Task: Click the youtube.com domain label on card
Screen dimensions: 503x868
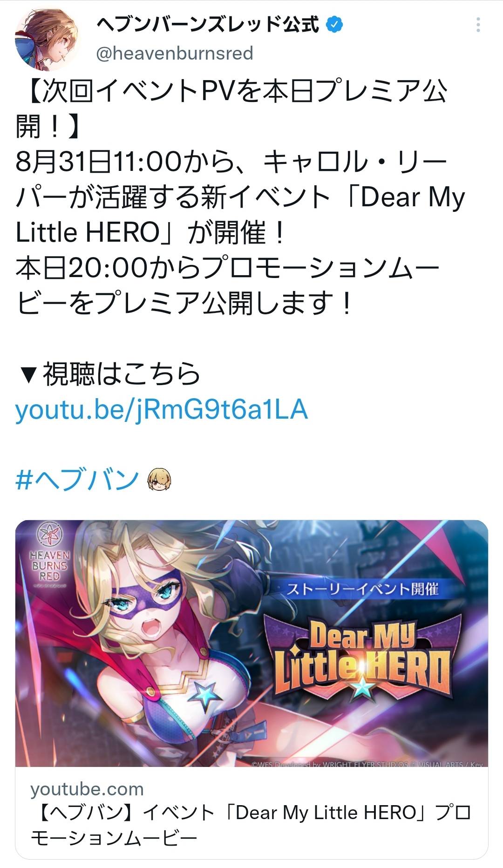Action: click(x=87, y=789)
